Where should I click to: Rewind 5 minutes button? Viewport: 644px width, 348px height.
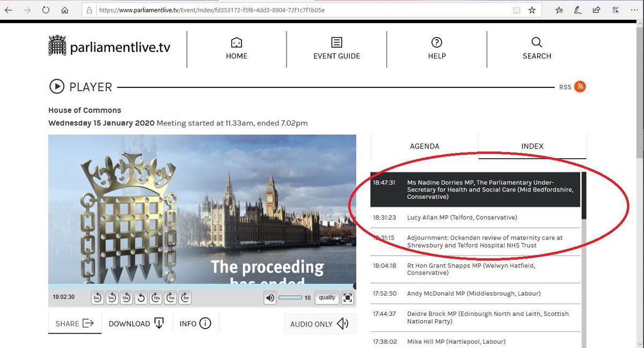coord(97,298)
